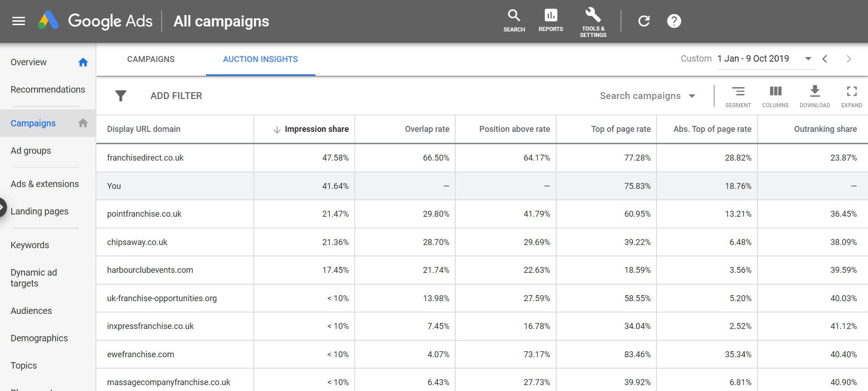Image resolution: width=868 pixels, height=391 pixels.
Task: Click Add Filter
Action: pos(176,96)
